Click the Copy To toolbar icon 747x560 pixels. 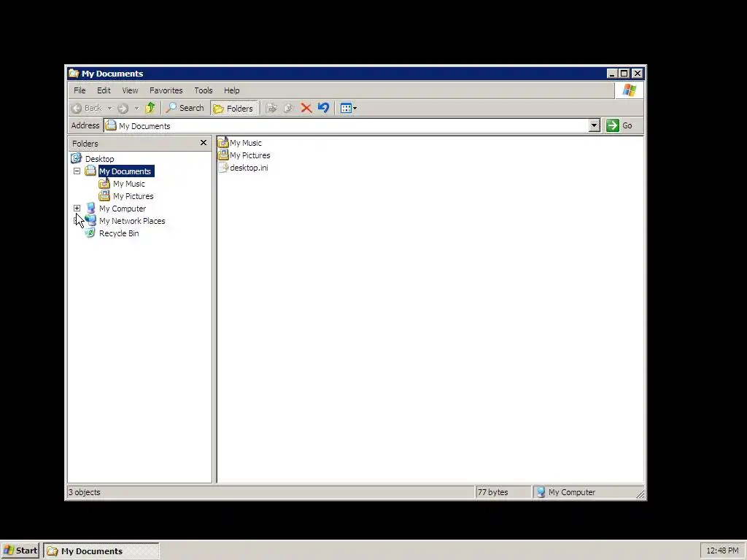(289, 108)
